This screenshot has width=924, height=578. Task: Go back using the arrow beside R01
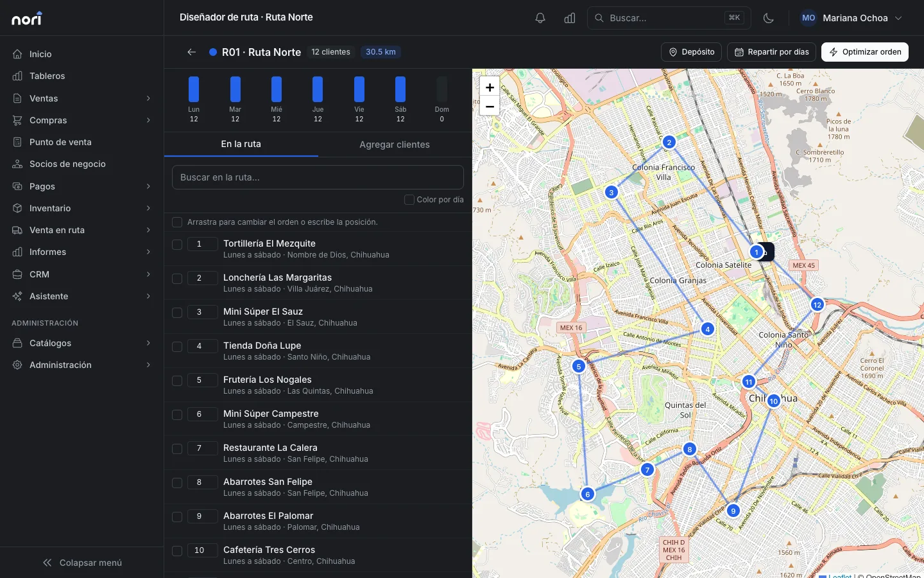pos(191,52)
